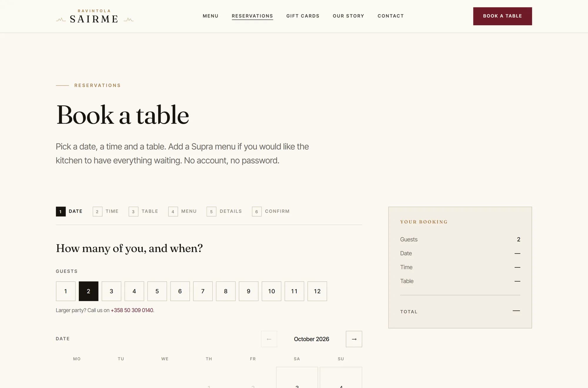The width and height of the screenshot is (588, 388).
Task: Click Book a Table button
Action: 502,16
